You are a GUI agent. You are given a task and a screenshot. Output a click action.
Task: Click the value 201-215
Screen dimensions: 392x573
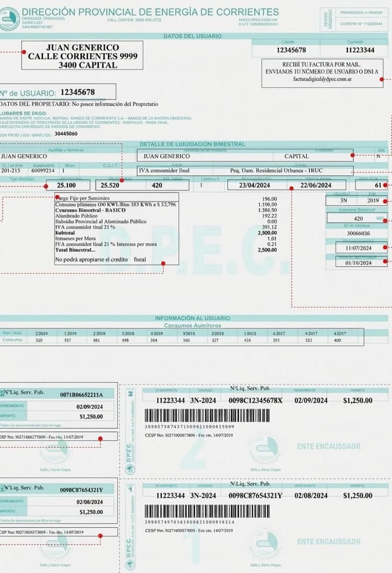point(10,171)
